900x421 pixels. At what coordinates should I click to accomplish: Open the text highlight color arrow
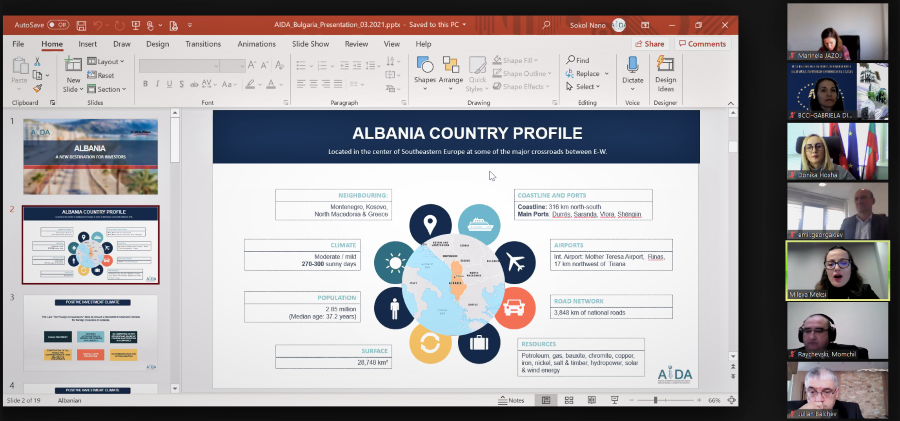pyautogui.click(x=259, y=84)
